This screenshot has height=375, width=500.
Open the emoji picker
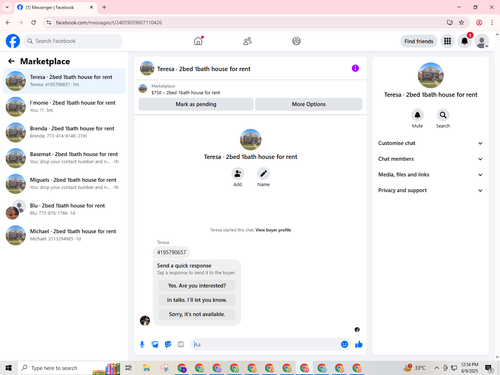[x=345, y=344]
